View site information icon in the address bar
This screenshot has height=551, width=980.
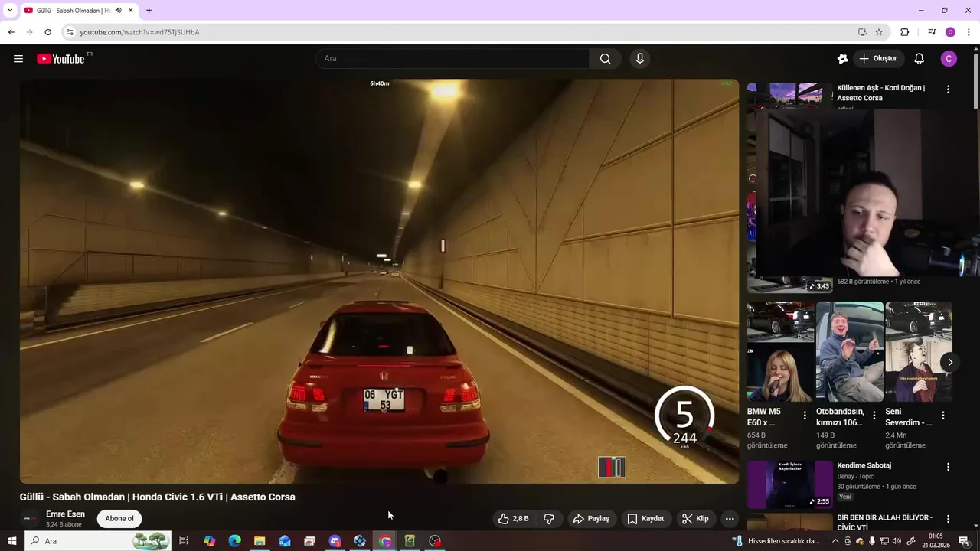pyautogui.click(x=70, y=32)
